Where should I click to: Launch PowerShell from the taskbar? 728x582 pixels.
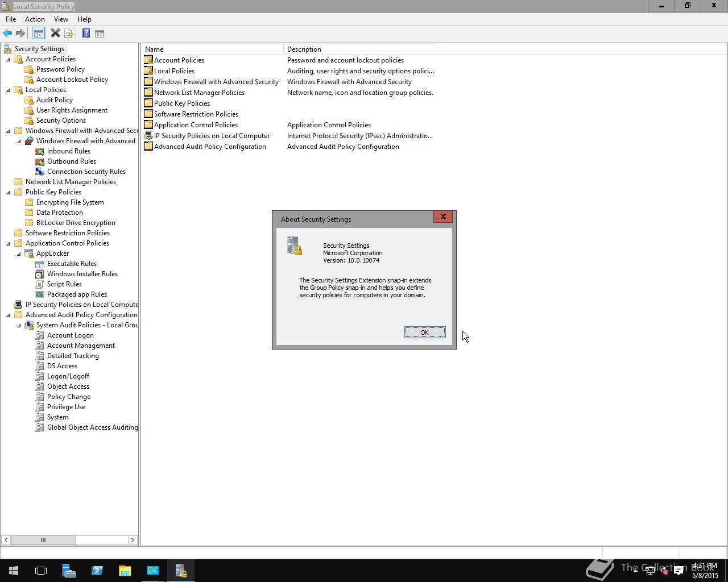click(97, 571)
